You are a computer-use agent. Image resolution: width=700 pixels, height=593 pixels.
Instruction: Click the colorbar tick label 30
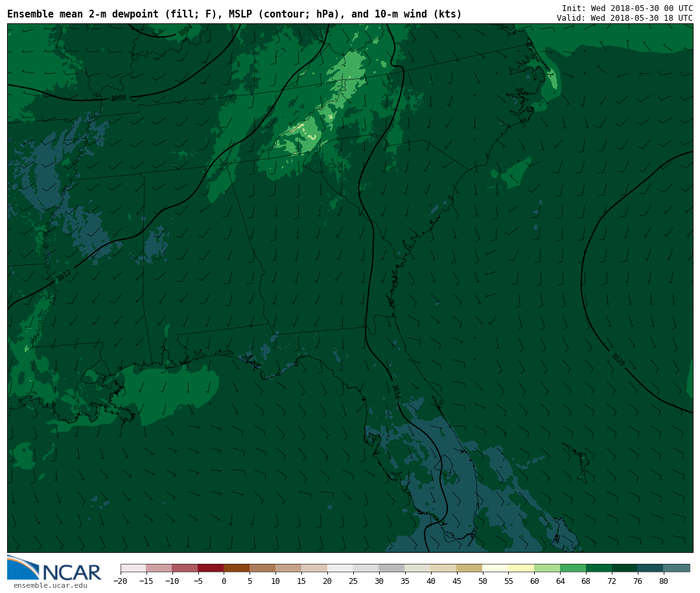(x=379, y=581)
